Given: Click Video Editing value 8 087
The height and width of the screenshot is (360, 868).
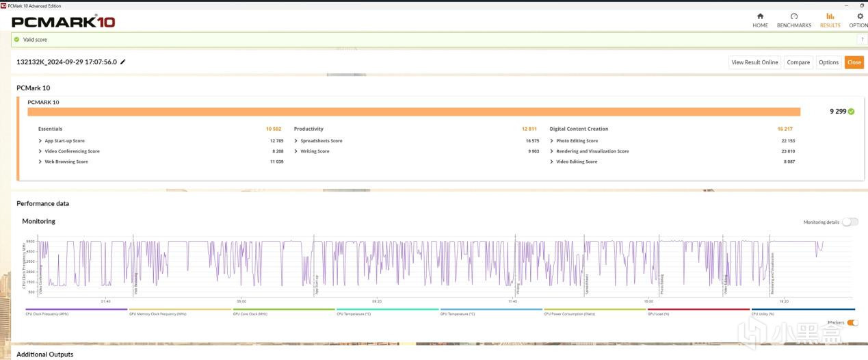Looking at the screenshot, I should coord(788,162).
